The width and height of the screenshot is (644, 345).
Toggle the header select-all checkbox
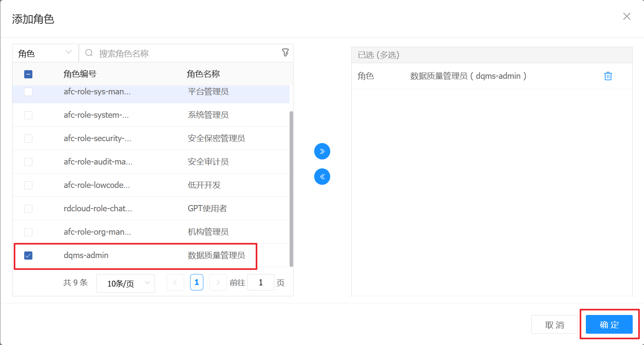(28, 74)
